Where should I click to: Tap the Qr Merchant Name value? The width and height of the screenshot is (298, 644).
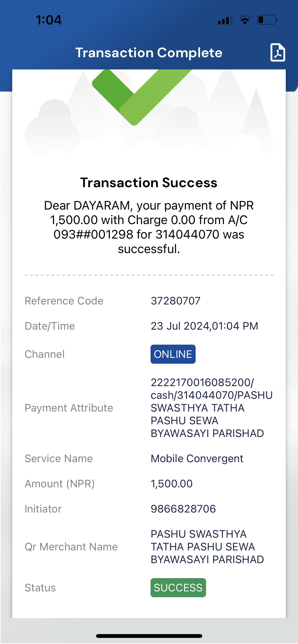coord(207,547)
